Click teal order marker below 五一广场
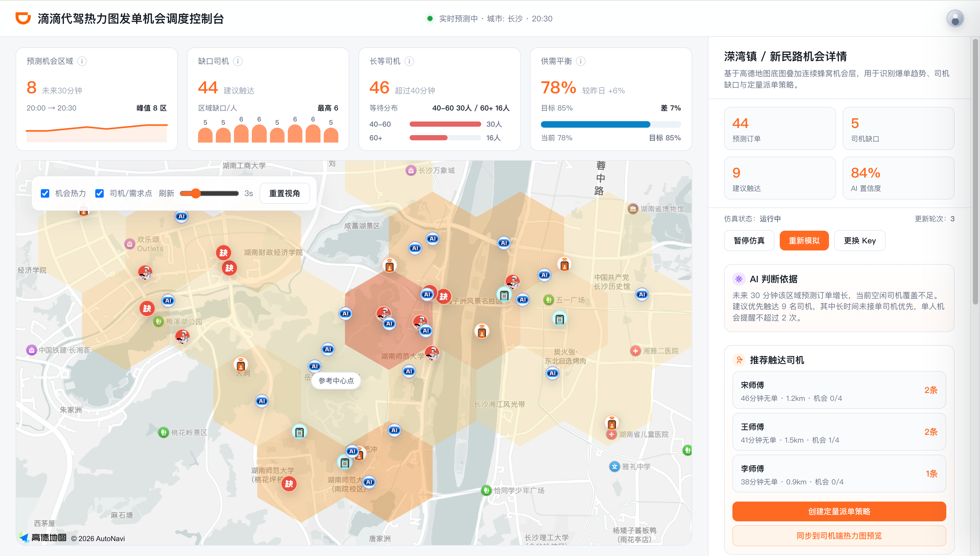Screen dimensions: 980x556 (559, 319)
